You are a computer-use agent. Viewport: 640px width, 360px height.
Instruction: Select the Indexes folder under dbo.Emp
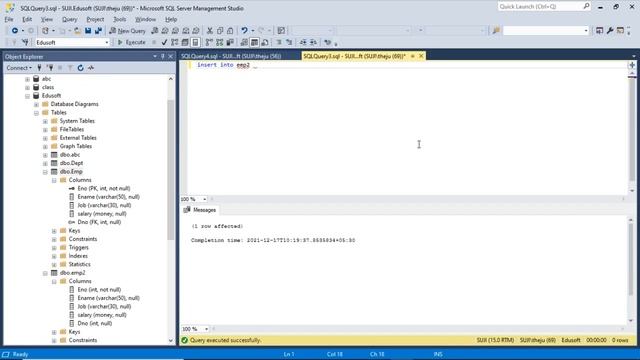pyautogui.click(x=78, y=256)
